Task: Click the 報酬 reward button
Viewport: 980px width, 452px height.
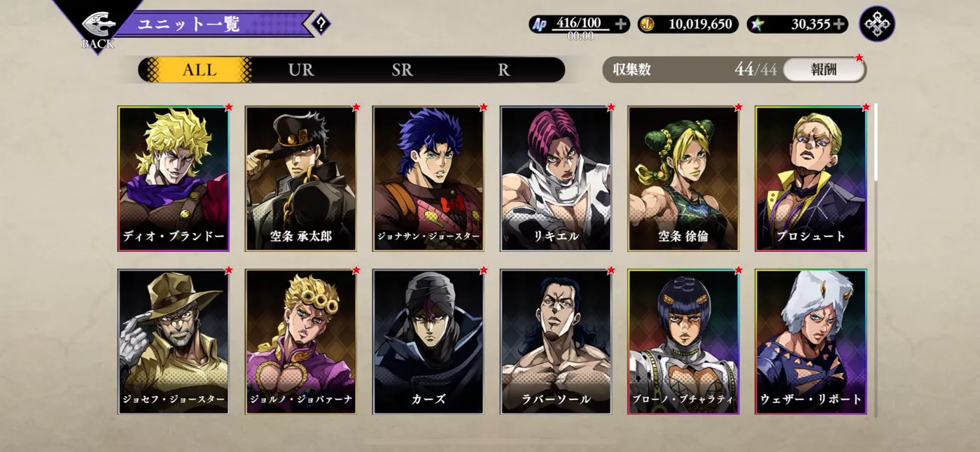Action: tap(824, 70)
